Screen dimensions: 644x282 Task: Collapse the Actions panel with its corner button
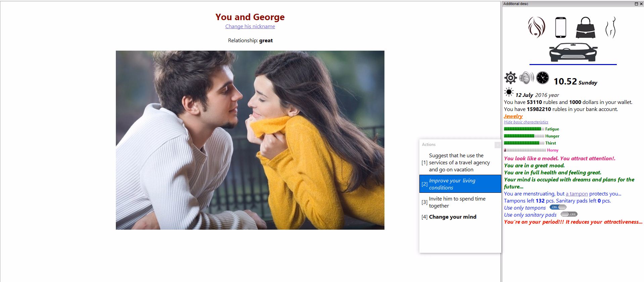(x=497, y=145)
